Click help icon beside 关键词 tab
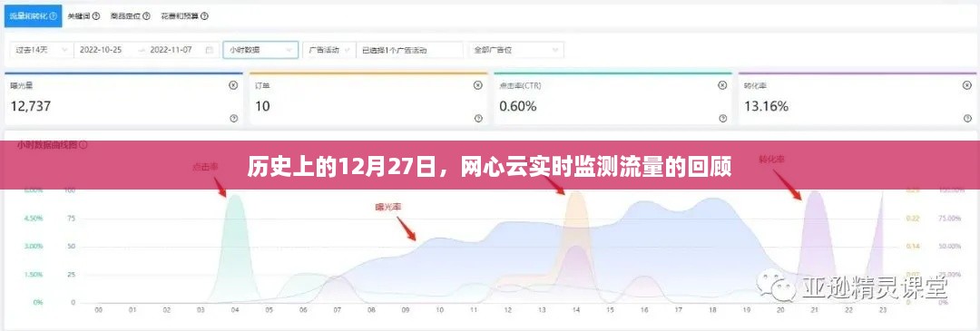 click(x=96, y=16)
